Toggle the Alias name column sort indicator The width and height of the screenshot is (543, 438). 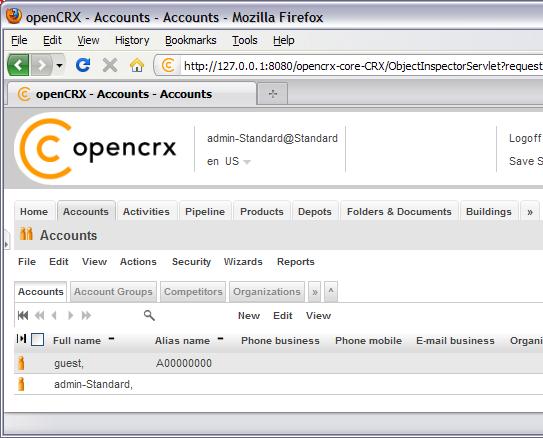220,338
